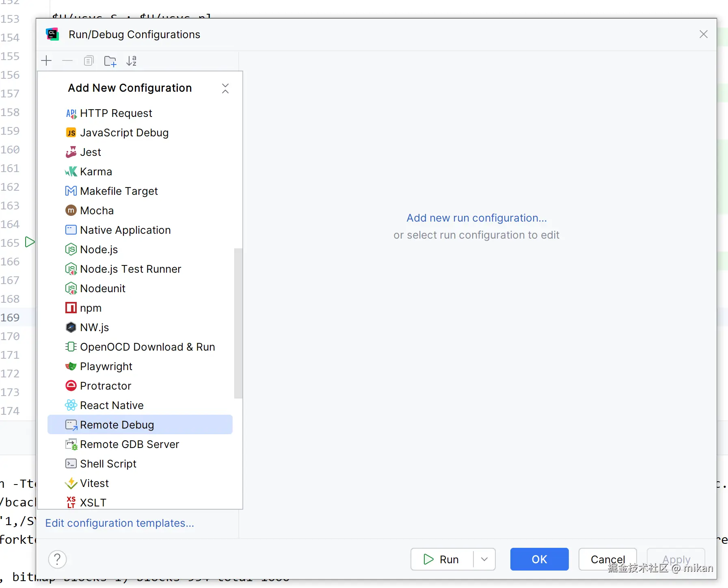The image size is (728, 588).
Task: Open the Run button dropdown arrow
Action: pos(484,559)
